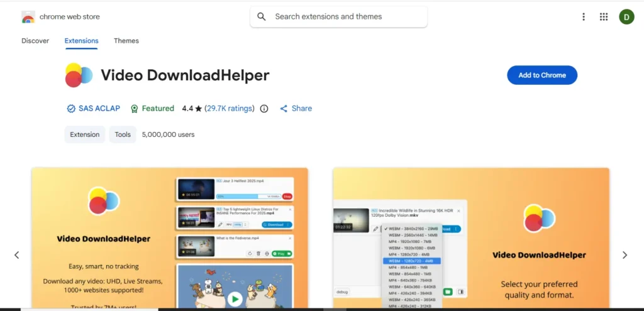Image resolution: width=644 pixels, height=311 pixels.
Task: Click the Video DownloadHelper logo icon
Action: (x=79, y=75)
